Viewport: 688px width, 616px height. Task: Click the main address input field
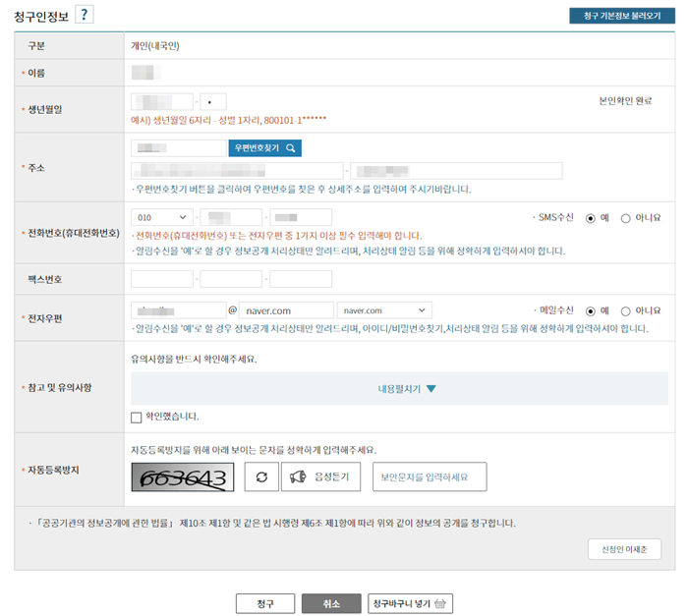tap(237, 171)
